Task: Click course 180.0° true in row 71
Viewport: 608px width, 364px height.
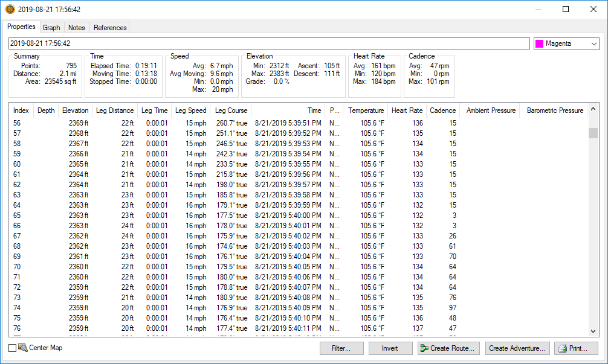Action: click(x=232, y=277)
